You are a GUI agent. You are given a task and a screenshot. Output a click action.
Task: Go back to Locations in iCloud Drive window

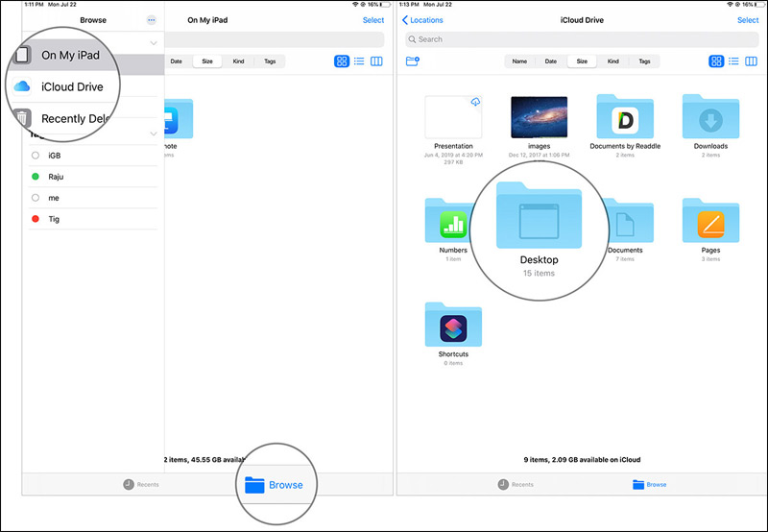pyautogui.click(x=422, y=20)
